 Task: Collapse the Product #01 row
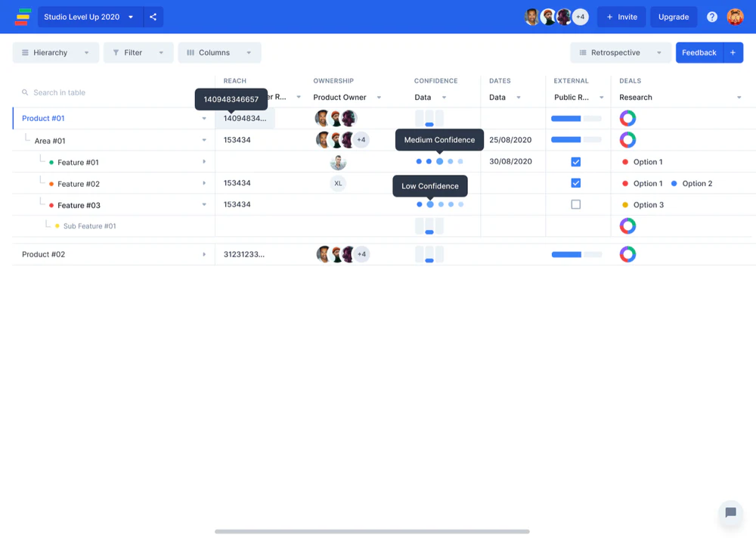click(204, 118)
